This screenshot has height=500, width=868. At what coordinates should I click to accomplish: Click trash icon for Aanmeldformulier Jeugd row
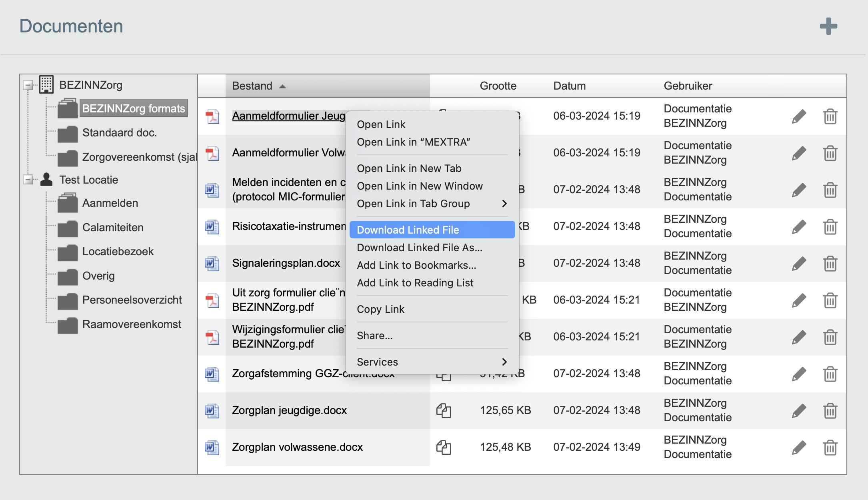(x=830, y=116)
